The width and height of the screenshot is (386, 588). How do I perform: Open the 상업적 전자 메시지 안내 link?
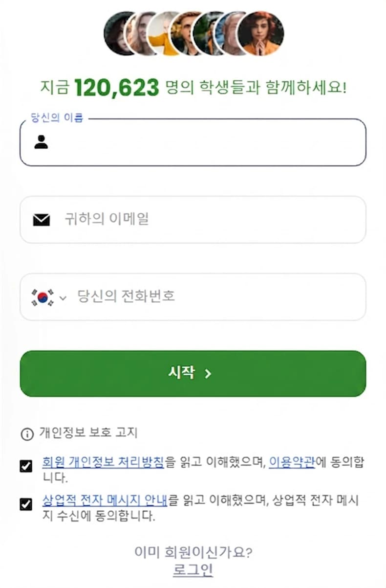pos(105,500)
